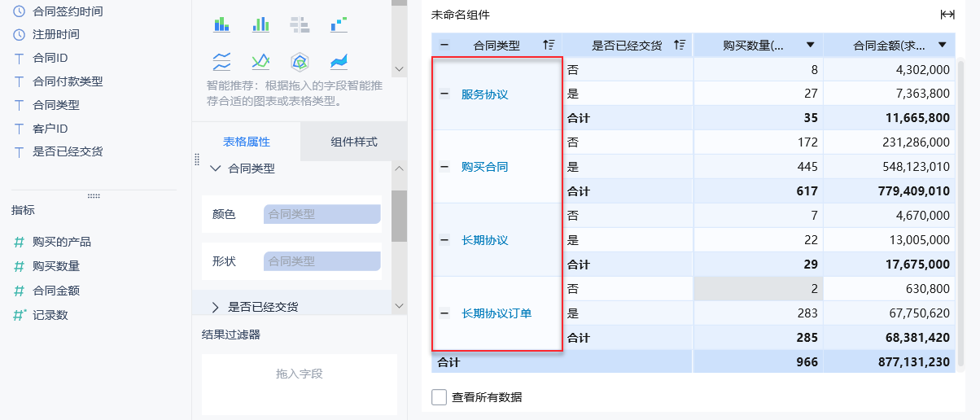Collapse the 购买合同 row group
This screenshot has width=980, height=420.
coord(444,167)
